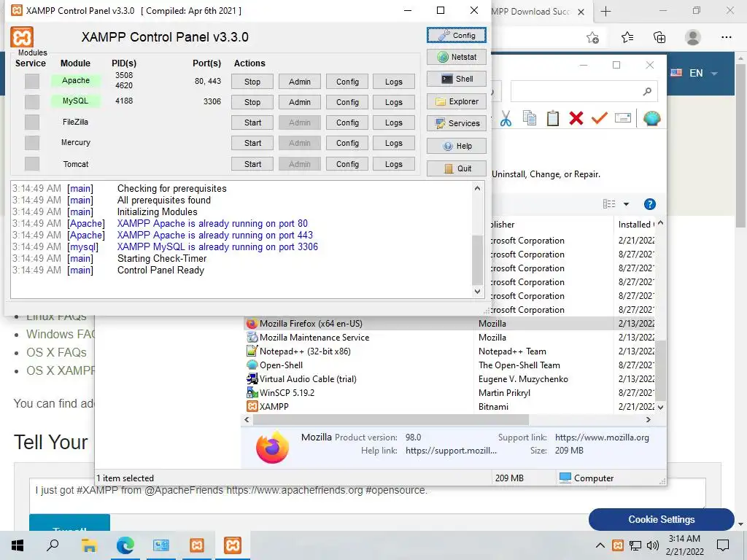The height and width of the screenshot is (560, 747).
Task: Sort by Installed On column header
Action: [636, 225]
